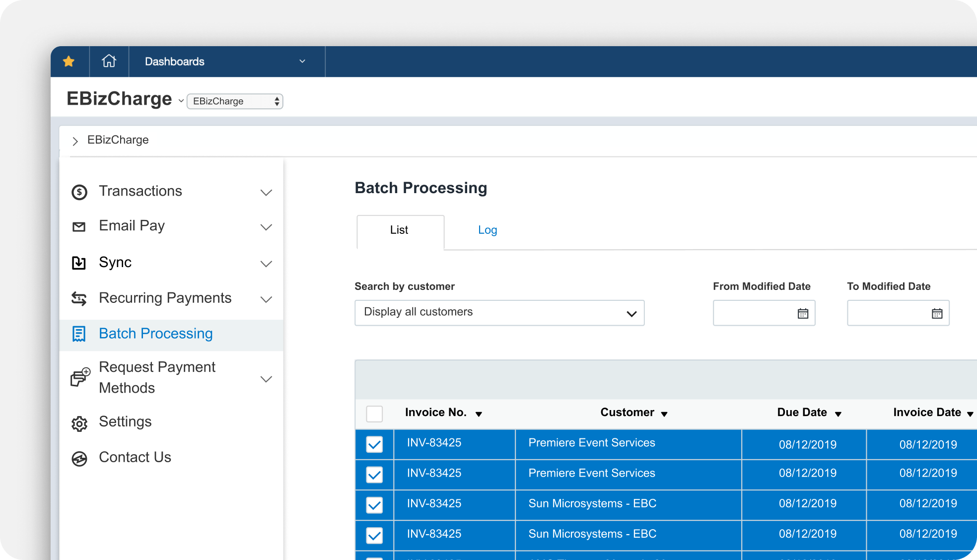Select the List tab

click(400, 230)
